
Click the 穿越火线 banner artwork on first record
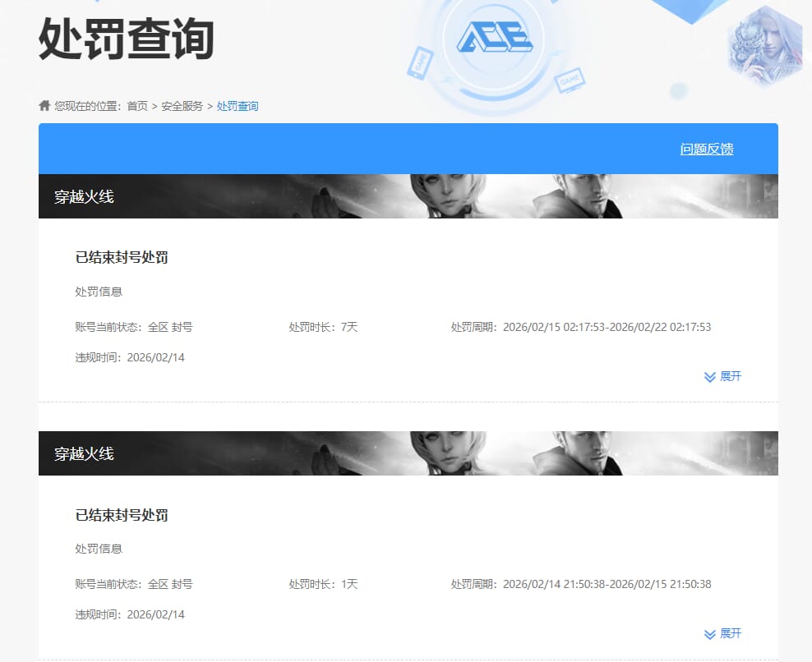(x=493, y=195)
